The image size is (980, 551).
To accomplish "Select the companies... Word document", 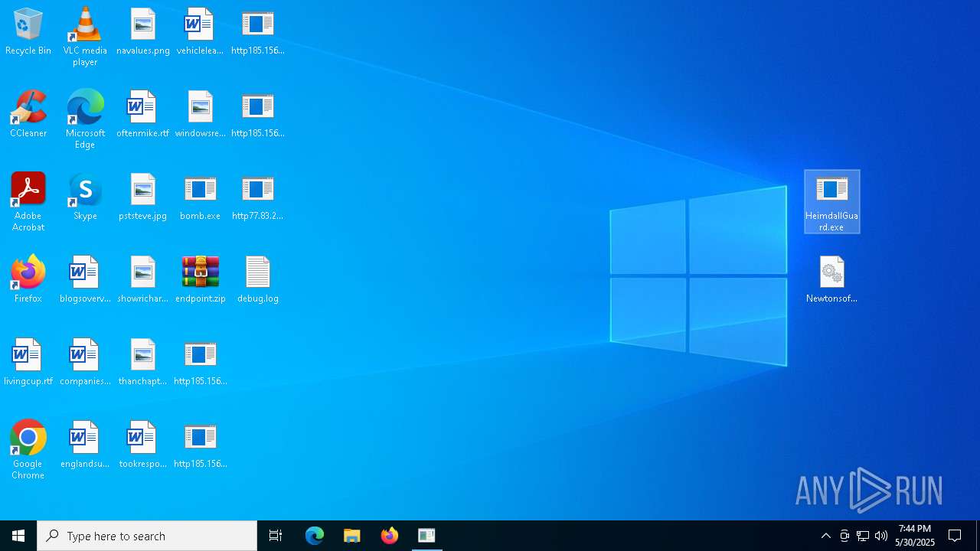I will pyautogui.click(x=85, y=363).
